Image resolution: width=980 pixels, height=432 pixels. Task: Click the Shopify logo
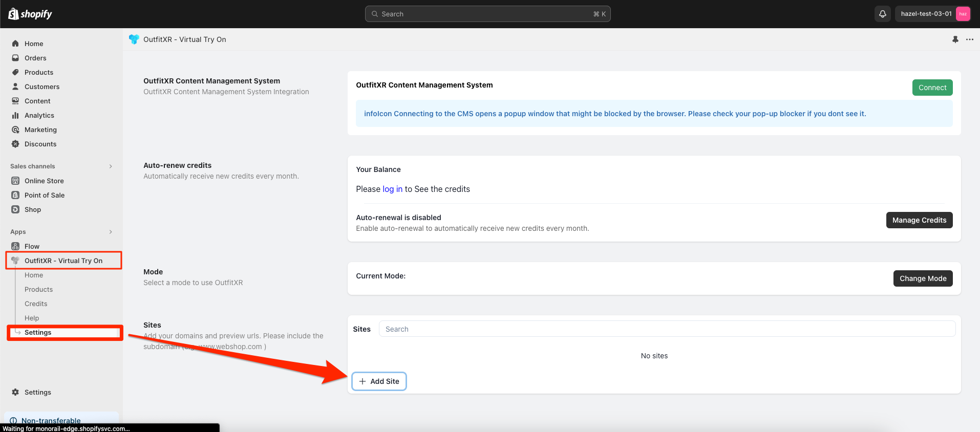[30, 14]
